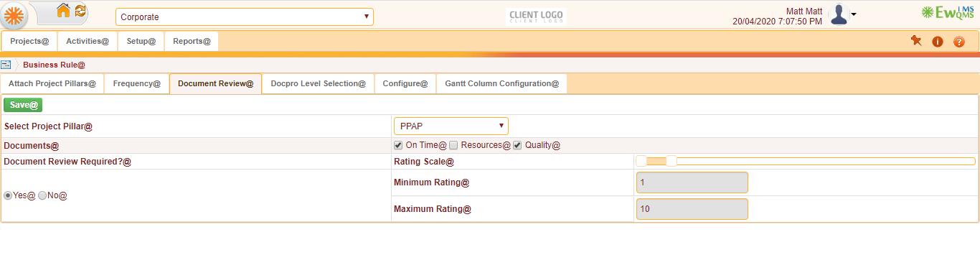
Task: Open the Reports@ menu
Action: [192, 42]
